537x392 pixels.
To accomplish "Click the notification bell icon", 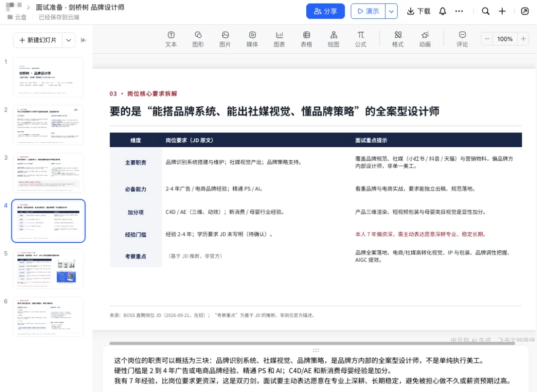I will point(443,11).
